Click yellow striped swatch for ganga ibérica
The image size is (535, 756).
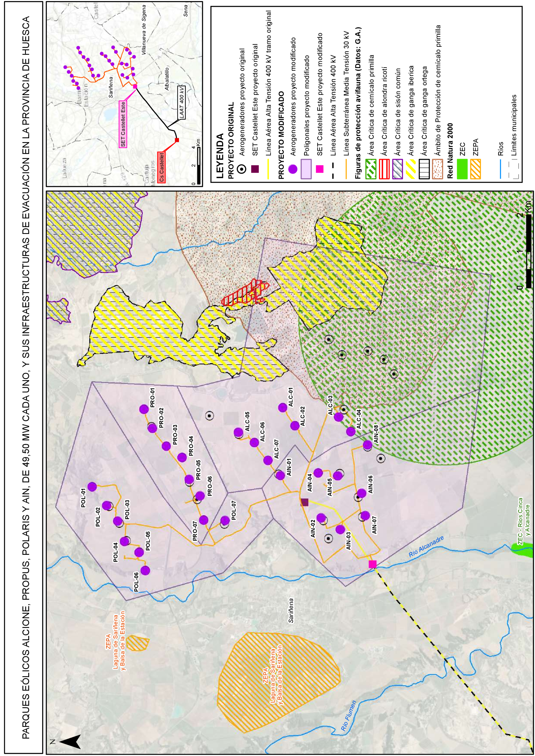(x=411, y=169)
